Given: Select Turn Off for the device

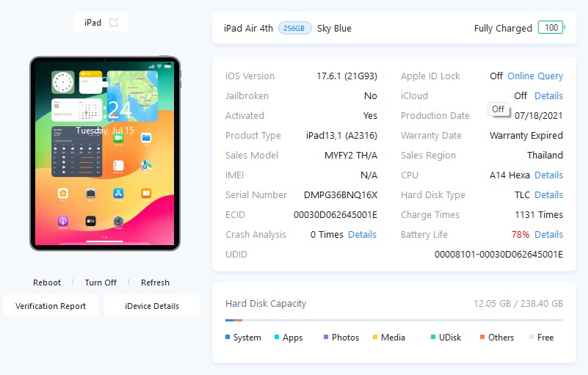Looking at the screenshot, I should pyautogui.click(x=101, y=283).
